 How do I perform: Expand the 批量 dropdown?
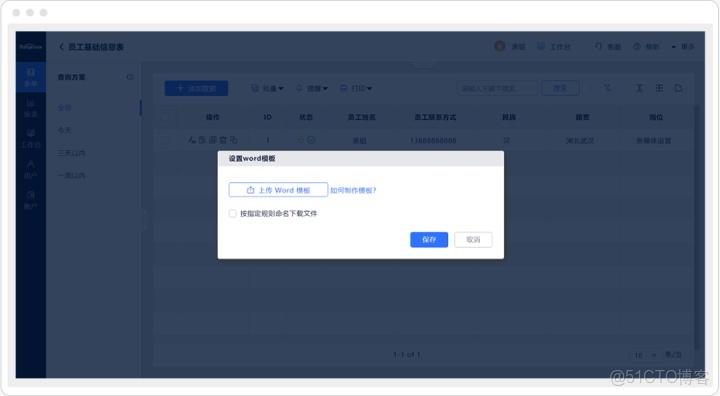point(268,88)
